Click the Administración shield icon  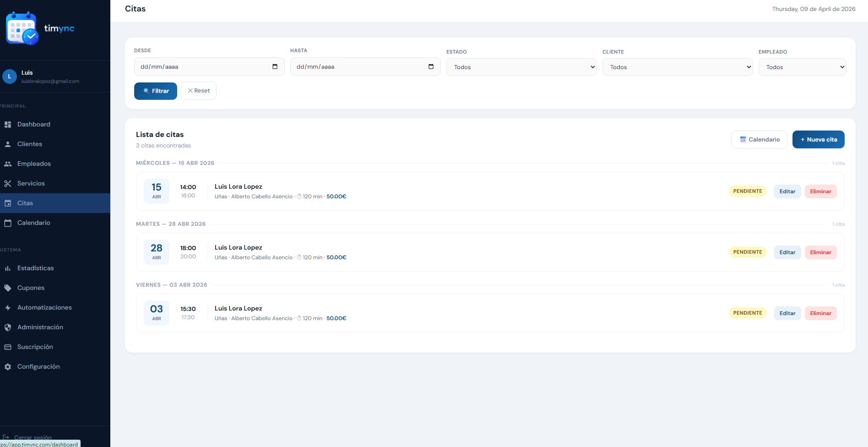pyautogui.click(x=8, y=327)
